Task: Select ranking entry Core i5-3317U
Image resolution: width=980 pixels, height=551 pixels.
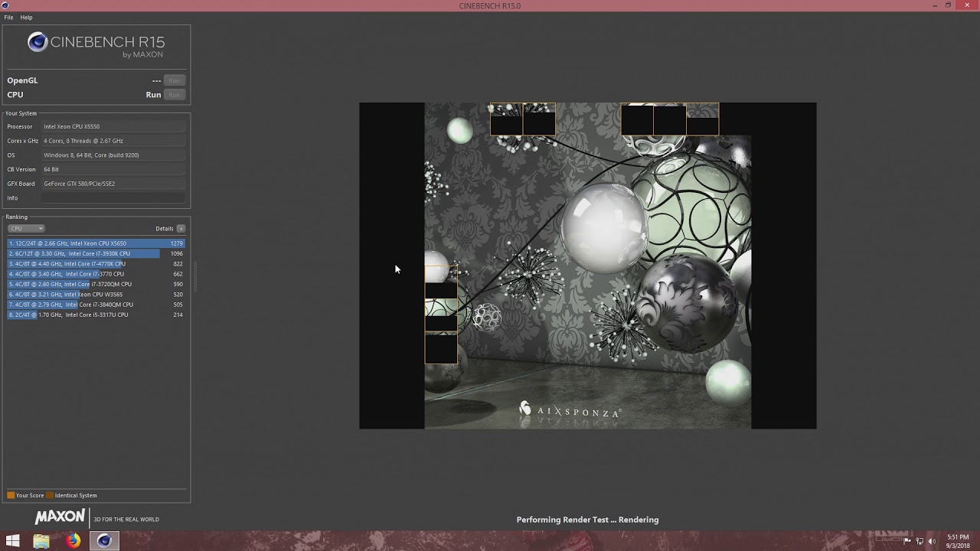Action: pyautogui.click(x=96, y=315)
